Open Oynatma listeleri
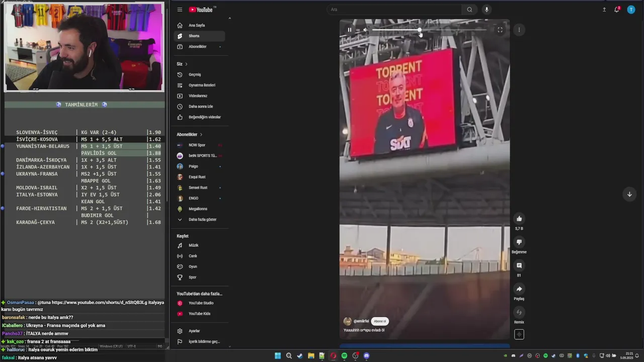 tap(199, 85)
